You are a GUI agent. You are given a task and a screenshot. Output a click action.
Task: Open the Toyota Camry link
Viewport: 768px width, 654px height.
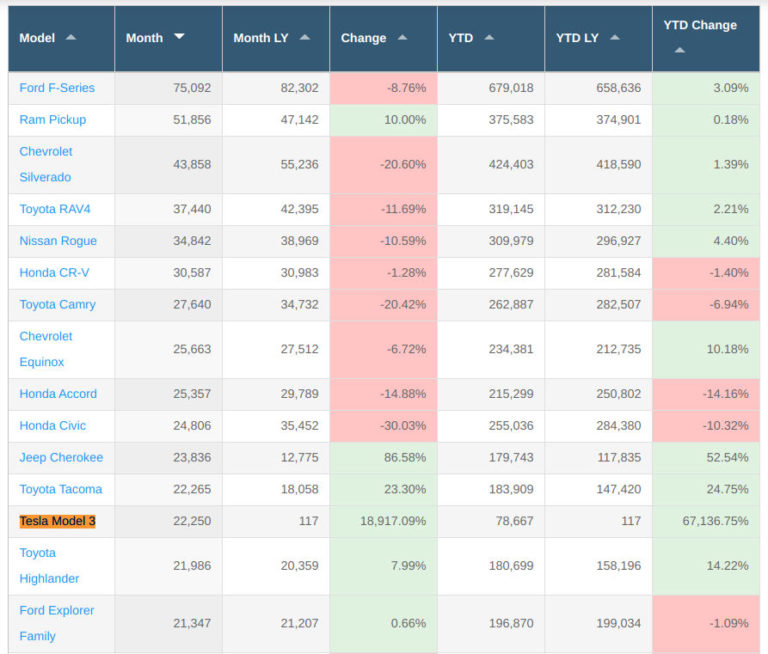pos(57,304)
